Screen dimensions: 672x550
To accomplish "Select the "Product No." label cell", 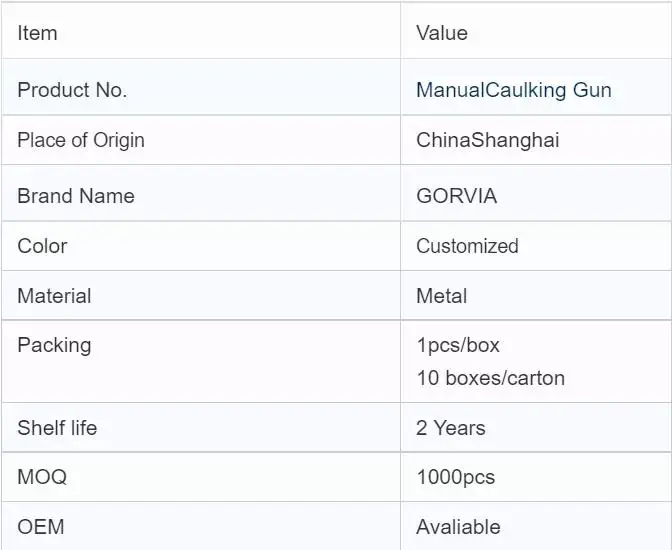I will pos(72,90).
